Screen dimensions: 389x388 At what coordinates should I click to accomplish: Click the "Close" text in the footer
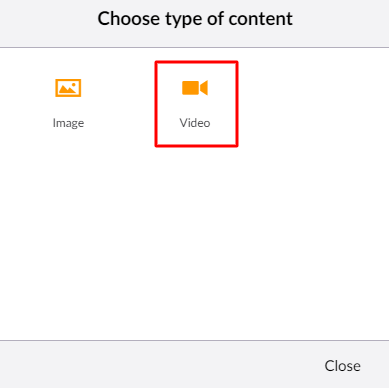342,366
